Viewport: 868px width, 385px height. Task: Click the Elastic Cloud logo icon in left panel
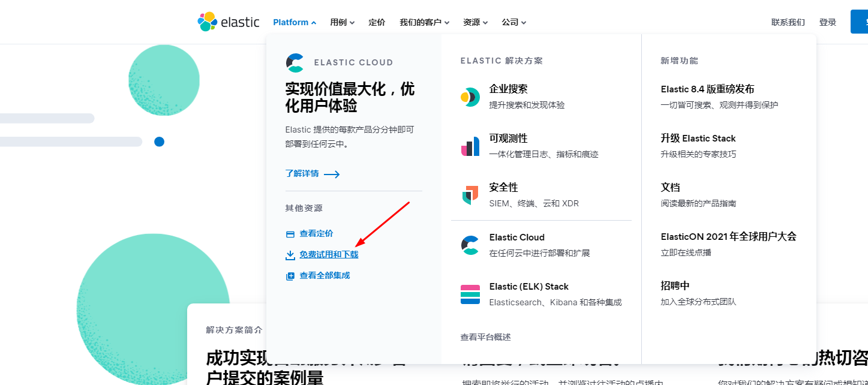pos(295,63)
